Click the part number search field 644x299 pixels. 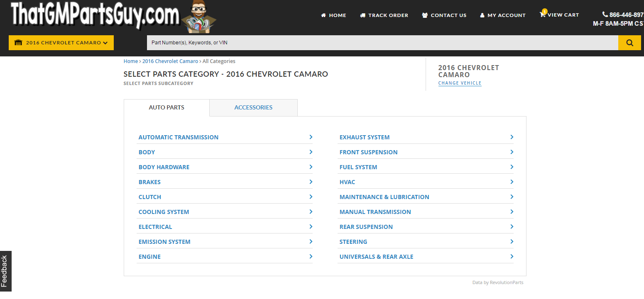[382, 43]
